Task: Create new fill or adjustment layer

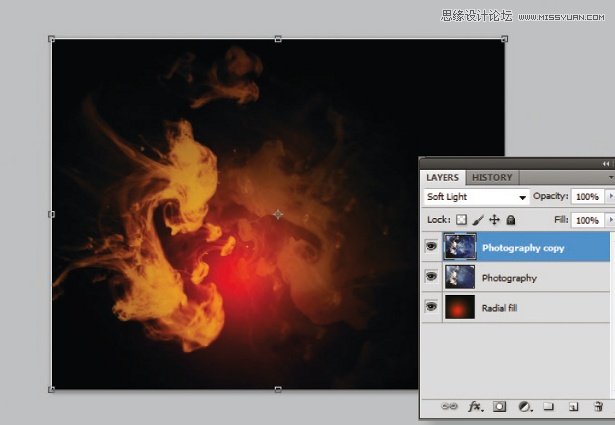Action: (x=523, y=408)
